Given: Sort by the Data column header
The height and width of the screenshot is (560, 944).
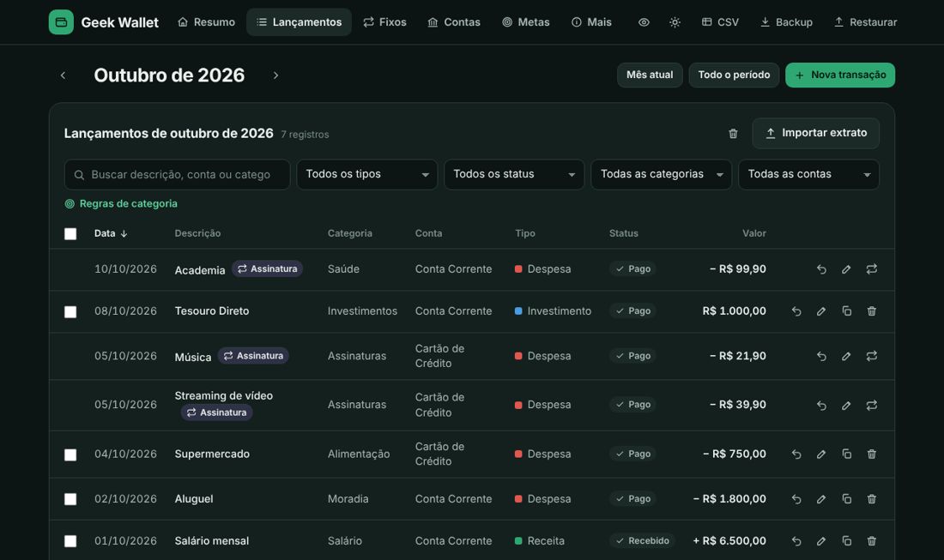Looking at the screenshot, I should [111, 233].
